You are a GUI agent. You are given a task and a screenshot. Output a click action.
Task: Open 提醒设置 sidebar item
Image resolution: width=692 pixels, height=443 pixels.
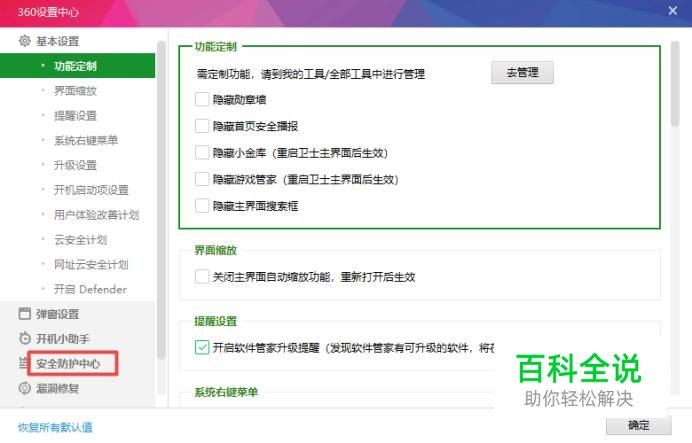point(75,116)
